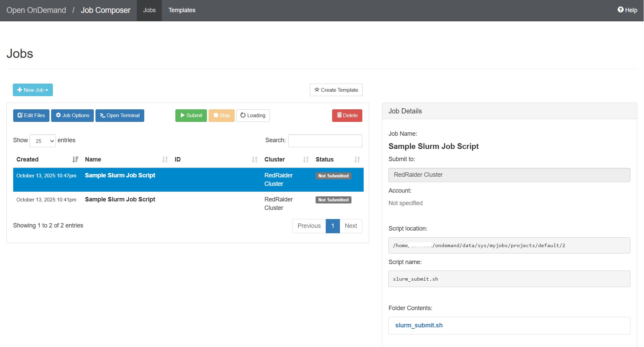Launch Open Terminal for selected job
Screen dimensions: 644x347
120,115
